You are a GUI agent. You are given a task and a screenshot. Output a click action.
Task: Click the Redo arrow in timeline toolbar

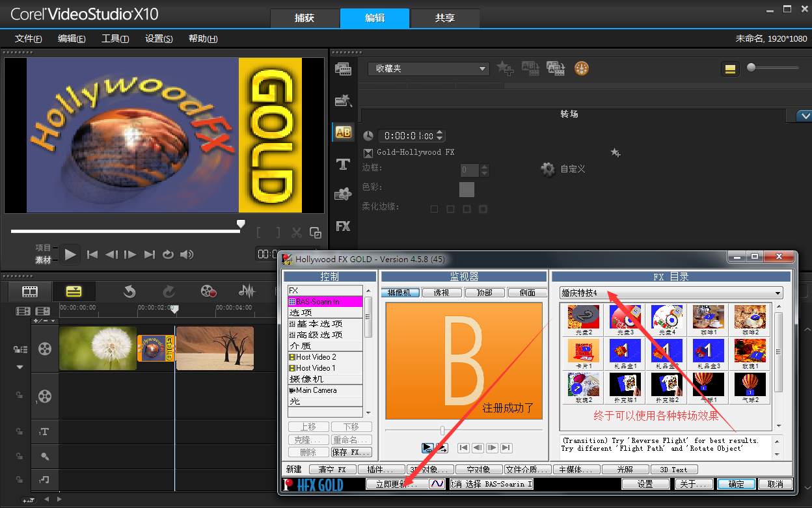[x=169, y=291]
